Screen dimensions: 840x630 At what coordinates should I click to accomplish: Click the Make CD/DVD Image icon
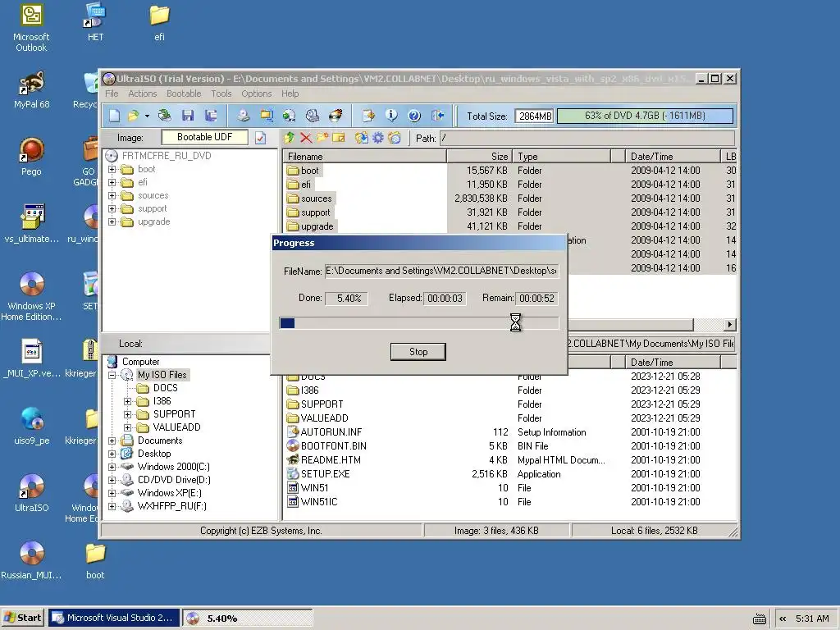tap(243, 115)
